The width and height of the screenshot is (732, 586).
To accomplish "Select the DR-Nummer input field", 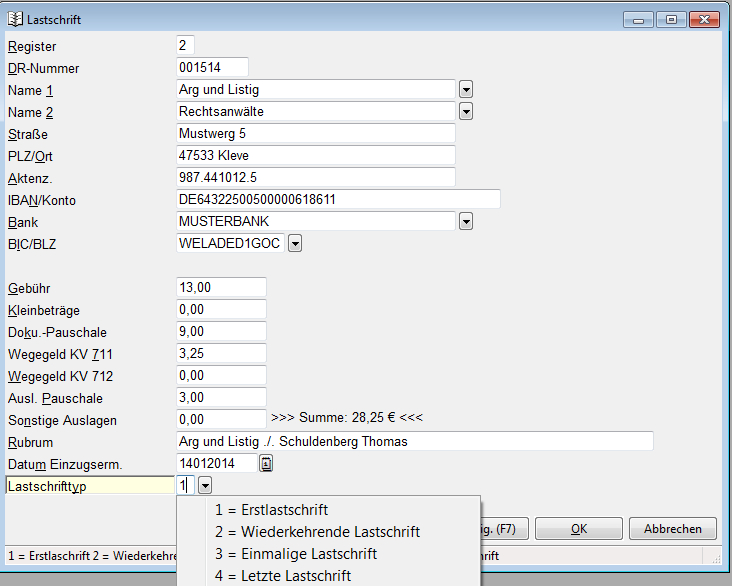I will coord(212,68).
